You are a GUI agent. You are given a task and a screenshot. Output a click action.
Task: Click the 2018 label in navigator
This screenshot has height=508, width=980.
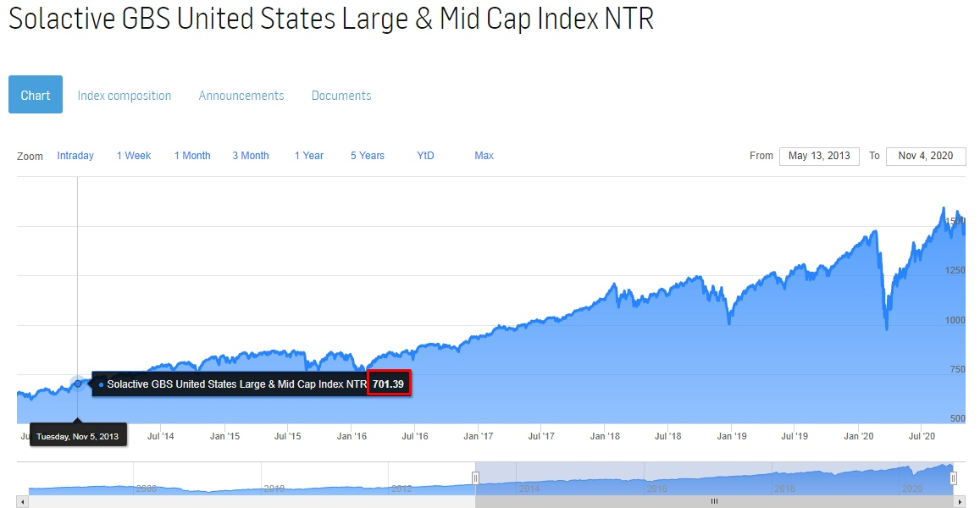(785, 489)
